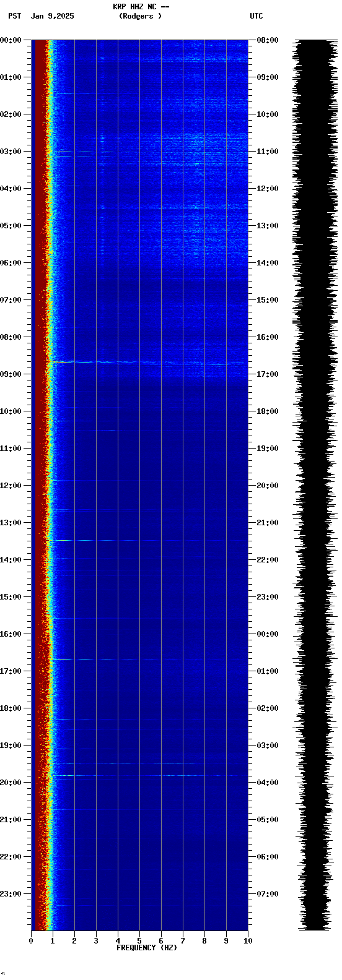Click the PST time label '10:00'
The height and width of the screenshot is (980, 342).
[11, 411]
